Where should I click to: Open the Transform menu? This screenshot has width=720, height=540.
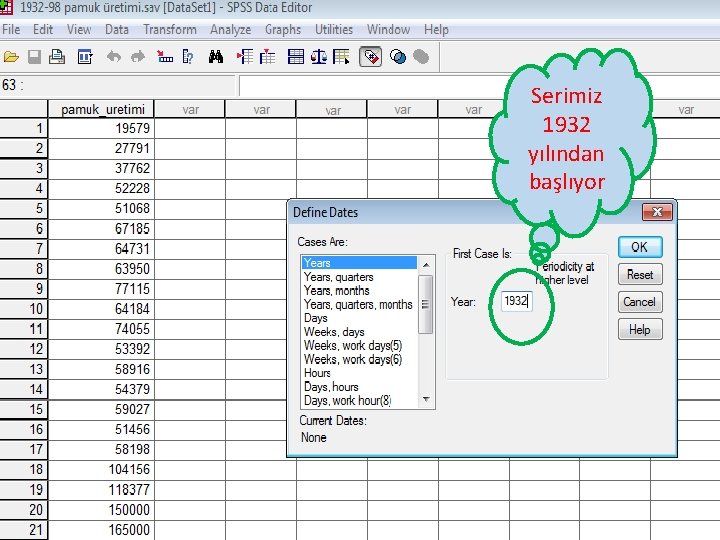(170, 30)
